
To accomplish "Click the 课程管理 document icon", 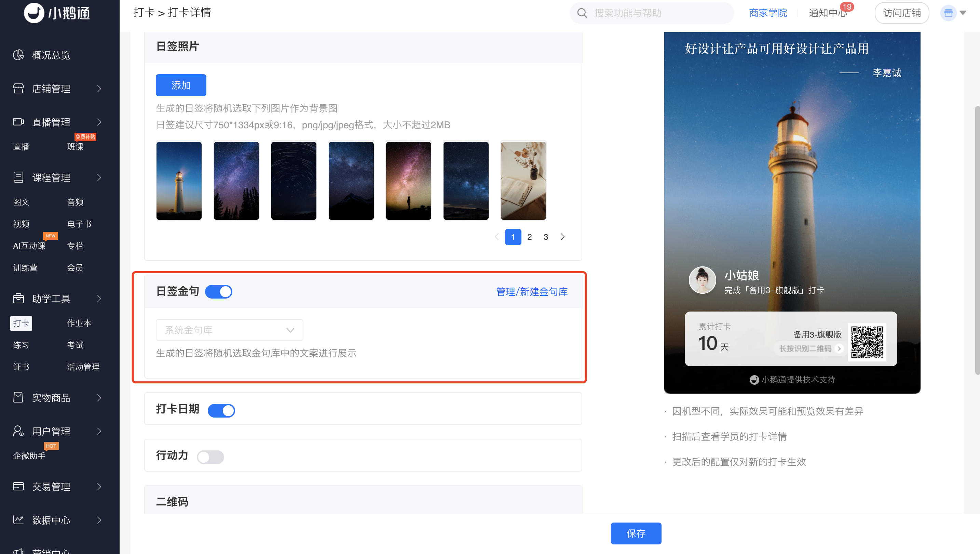I will tap(18, 177).
